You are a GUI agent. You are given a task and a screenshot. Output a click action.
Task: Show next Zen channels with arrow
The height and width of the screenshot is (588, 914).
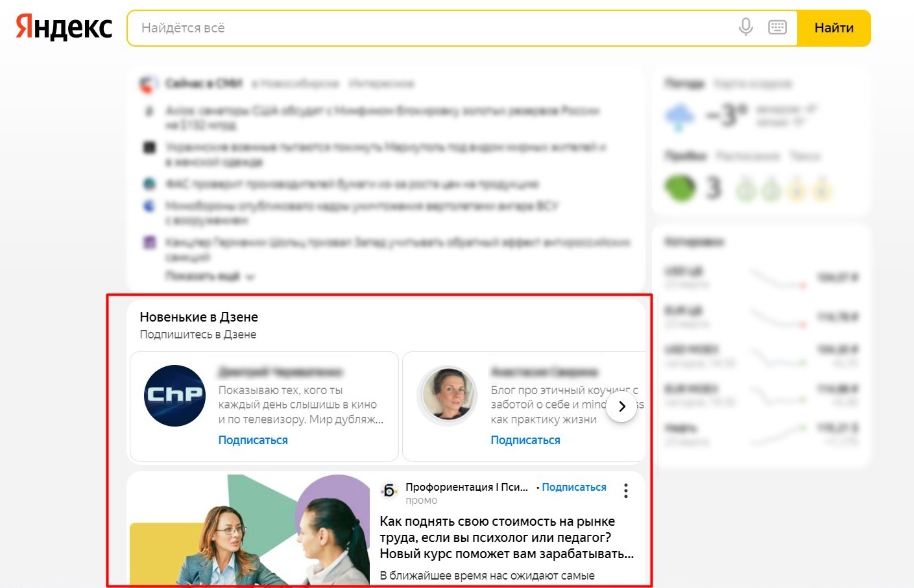621,406
